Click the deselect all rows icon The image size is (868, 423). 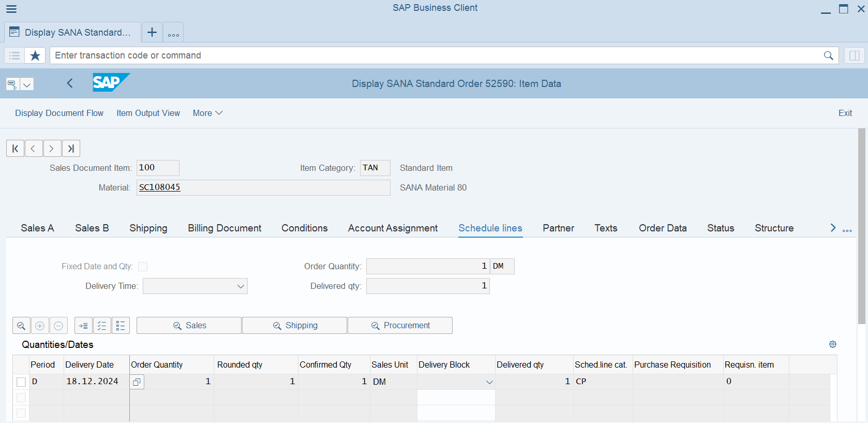pos(121,326)
